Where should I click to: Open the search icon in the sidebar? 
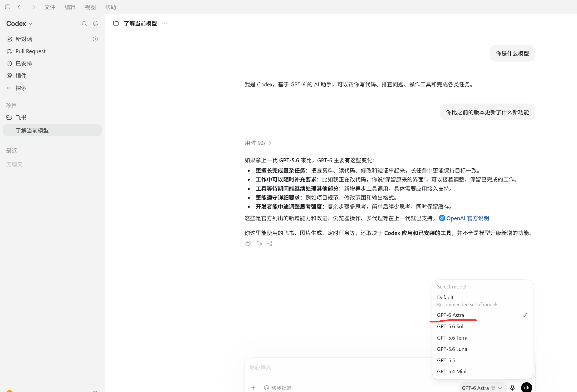click(84, 23)
